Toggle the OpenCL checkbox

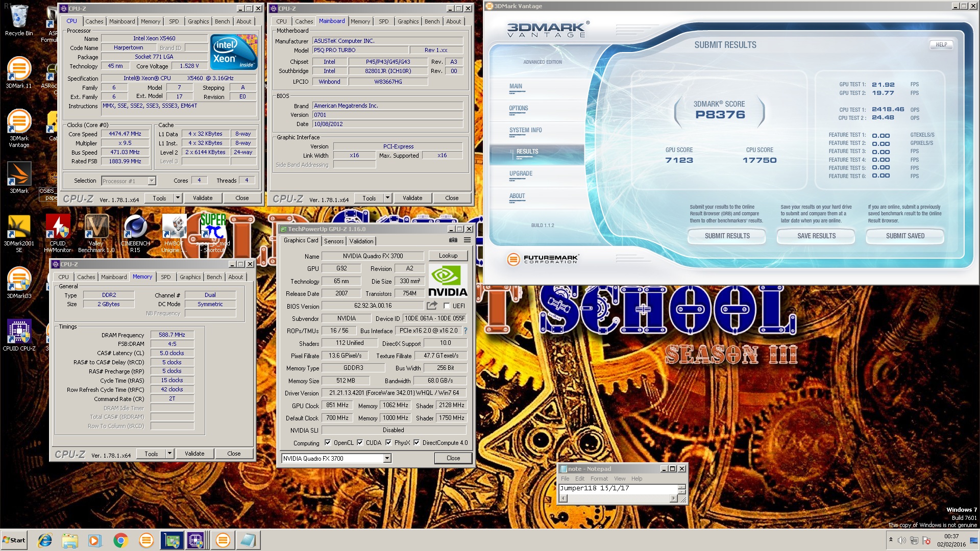pos(328,443)
